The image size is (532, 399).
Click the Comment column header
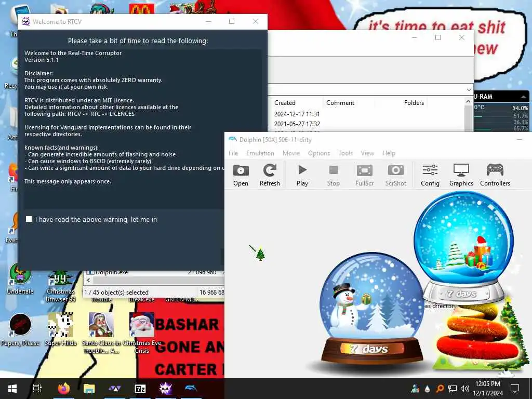(x=349, y=103)
